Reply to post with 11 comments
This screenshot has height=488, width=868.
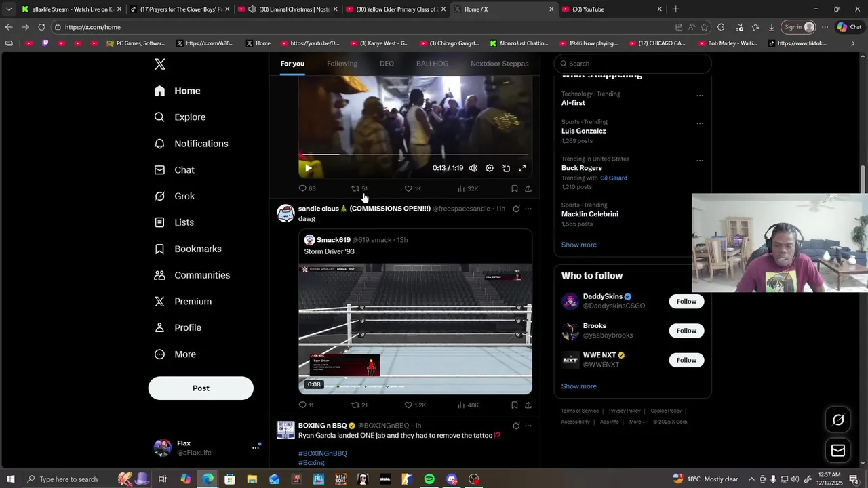coord(307,405)
